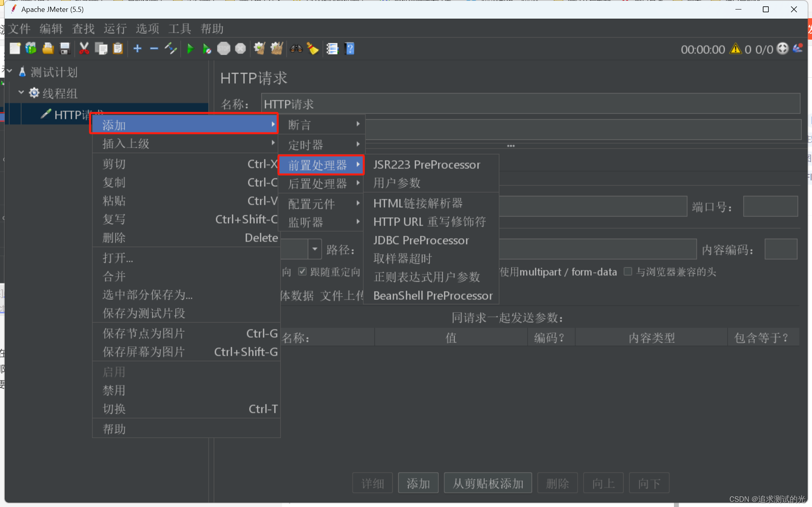Expand the 定时器 submenu
Screen dimensions: 812x507
[321, 145]
